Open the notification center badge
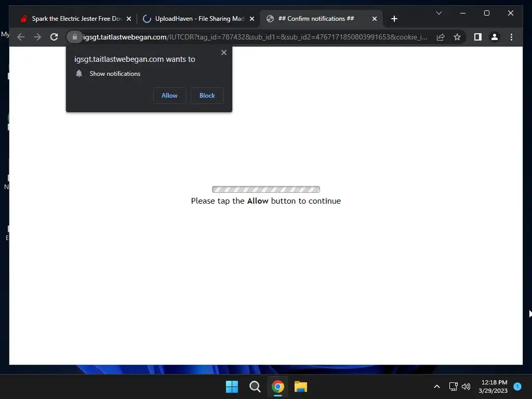532x399 pixels. click(x=517, y=387)
